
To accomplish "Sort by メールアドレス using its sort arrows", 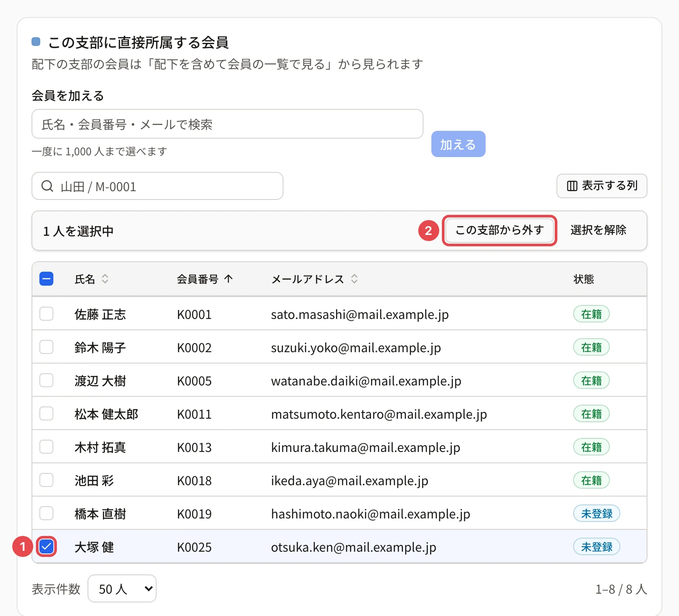I will point(354,279).
